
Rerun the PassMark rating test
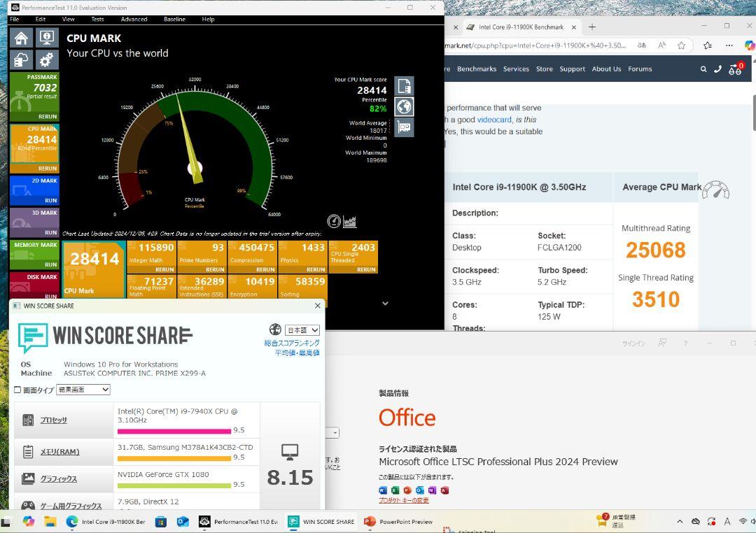click(48, 117)
